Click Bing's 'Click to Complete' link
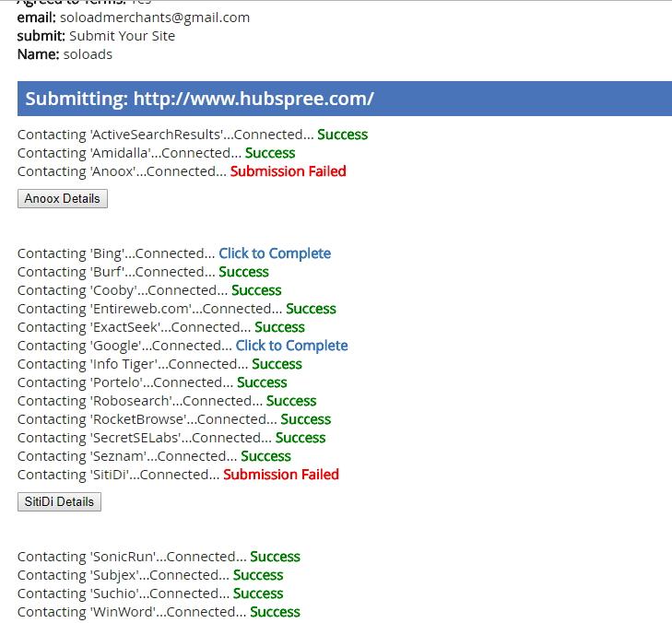 point(275,253)
